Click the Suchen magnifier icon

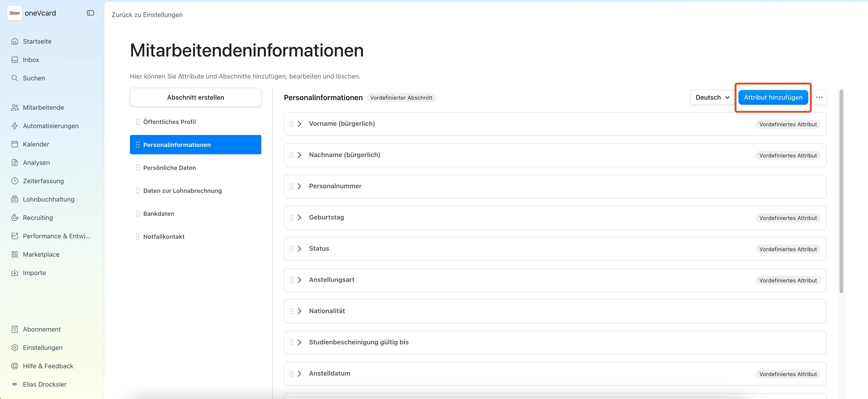pyautogui.click(x=14, y=78)
